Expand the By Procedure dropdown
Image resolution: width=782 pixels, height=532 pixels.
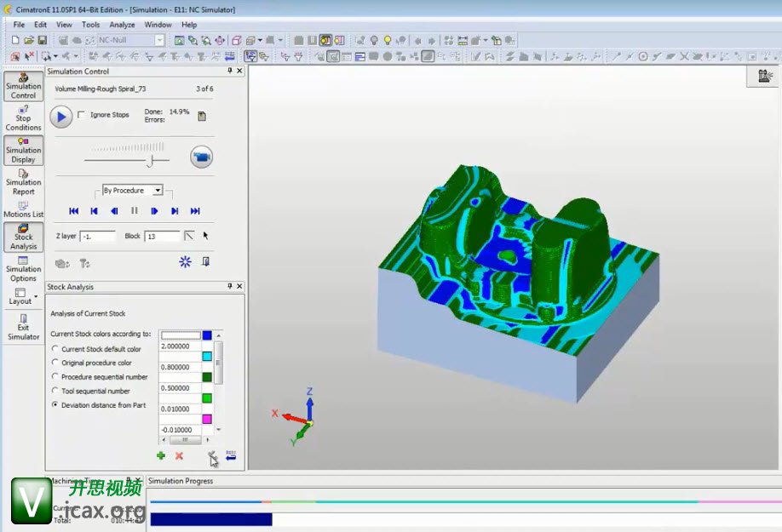158,191
